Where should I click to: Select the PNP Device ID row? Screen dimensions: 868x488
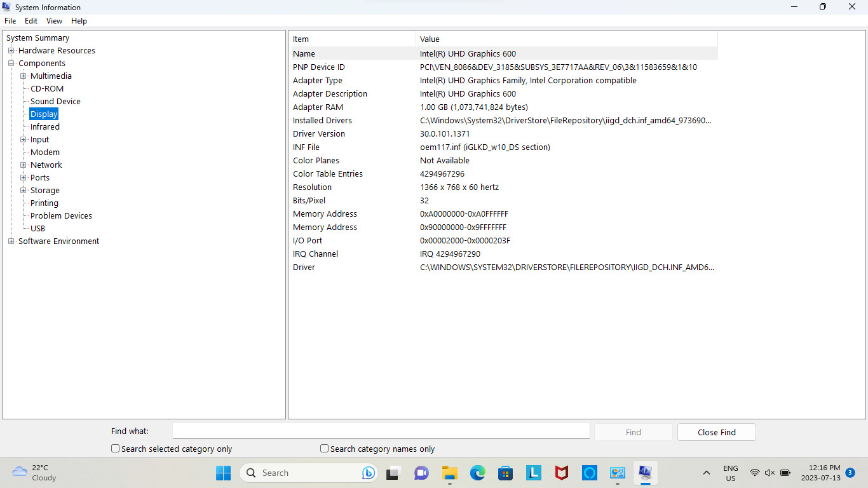504,67
